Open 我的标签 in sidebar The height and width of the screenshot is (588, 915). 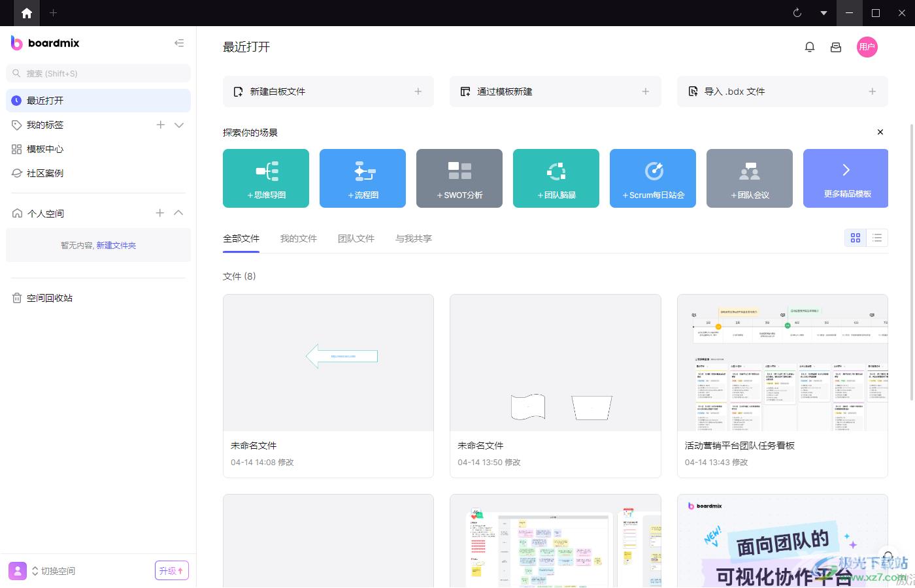pyautogui.click(x=45, y=125)
